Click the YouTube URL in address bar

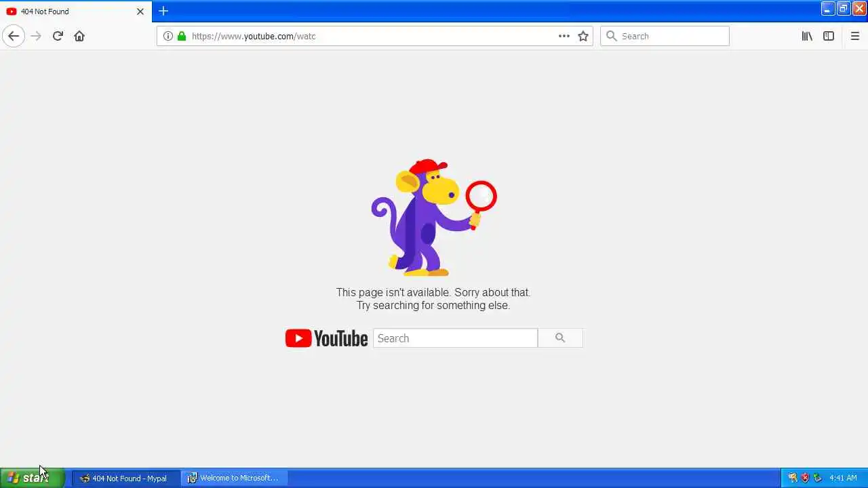pyautogui.click(x=254, y=36)
